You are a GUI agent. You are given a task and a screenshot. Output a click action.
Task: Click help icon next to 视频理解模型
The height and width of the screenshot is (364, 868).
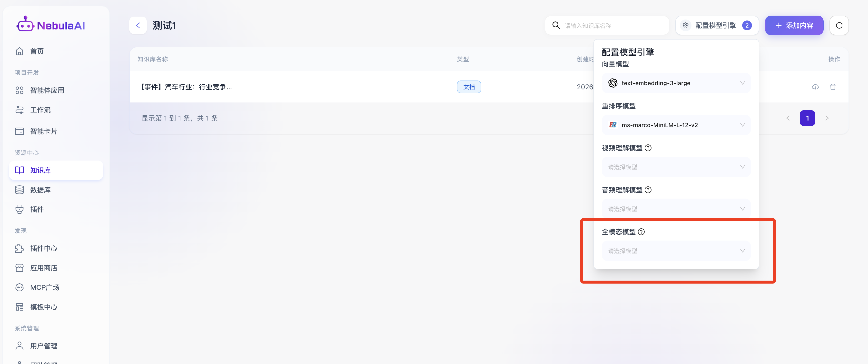[648, 148]
